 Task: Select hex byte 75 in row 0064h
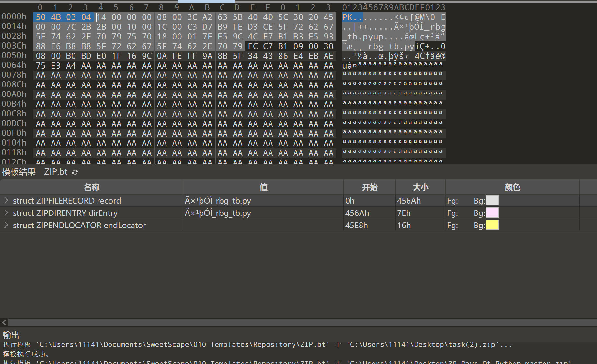(40, 66)
